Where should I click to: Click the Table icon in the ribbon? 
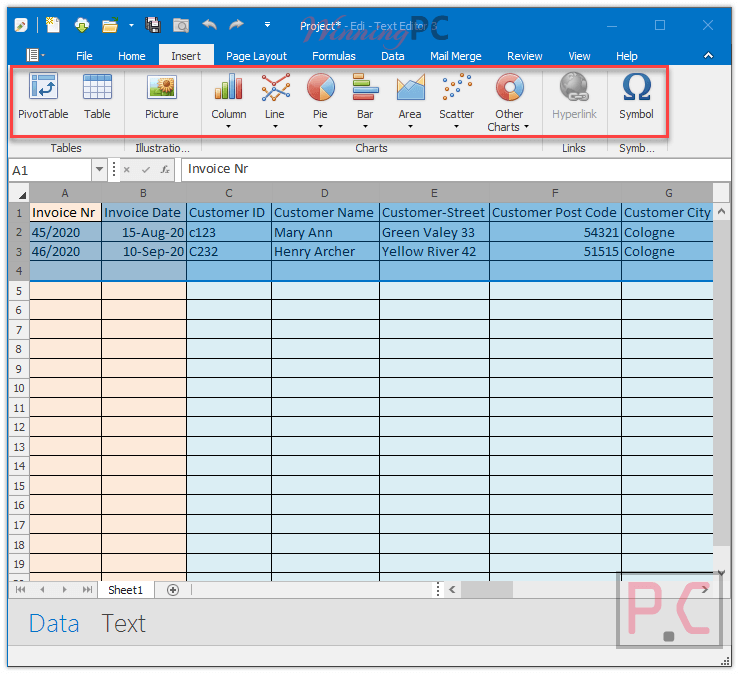[x=97, y=99]
